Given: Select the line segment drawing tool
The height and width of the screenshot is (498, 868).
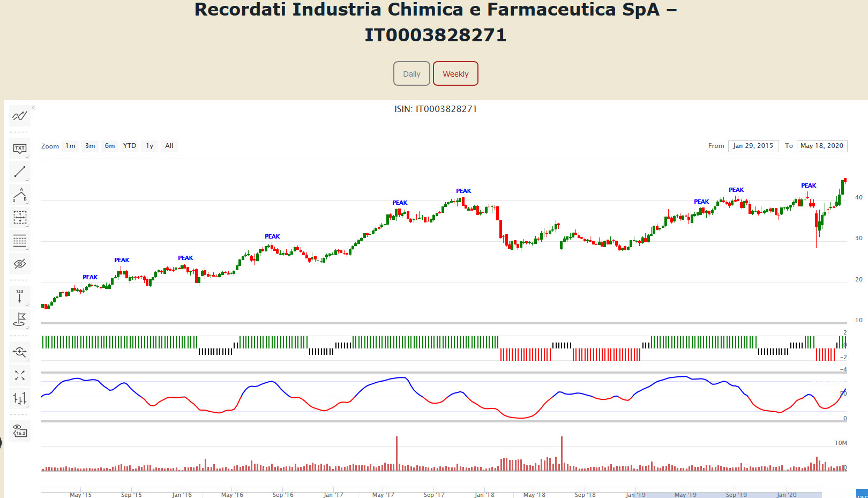Looking at the screenshot, I should click(20, 172).
